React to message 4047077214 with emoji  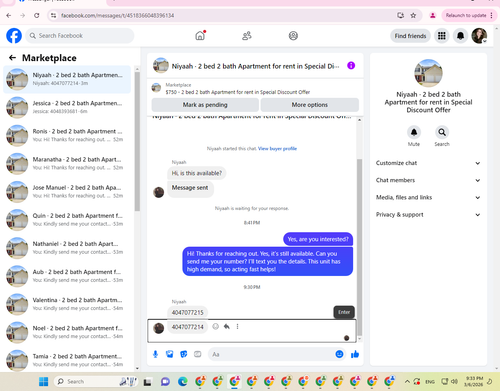click(216, 326)
